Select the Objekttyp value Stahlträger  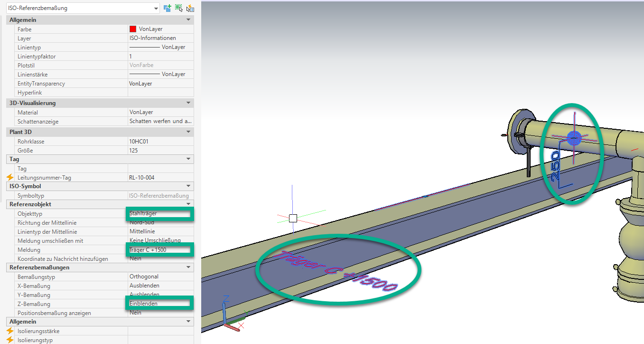point(159,213)
